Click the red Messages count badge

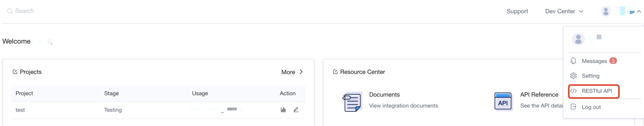tap(613, 61)
